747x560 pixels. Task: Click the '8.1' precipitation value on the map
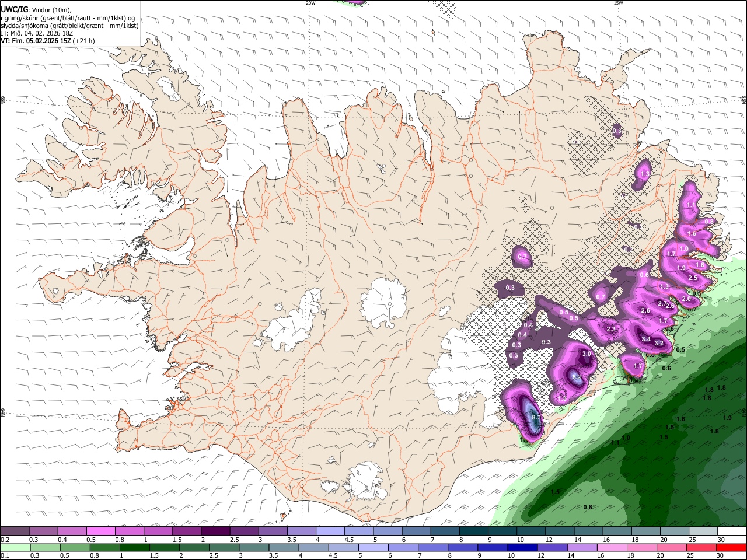[x=537, y=418]
